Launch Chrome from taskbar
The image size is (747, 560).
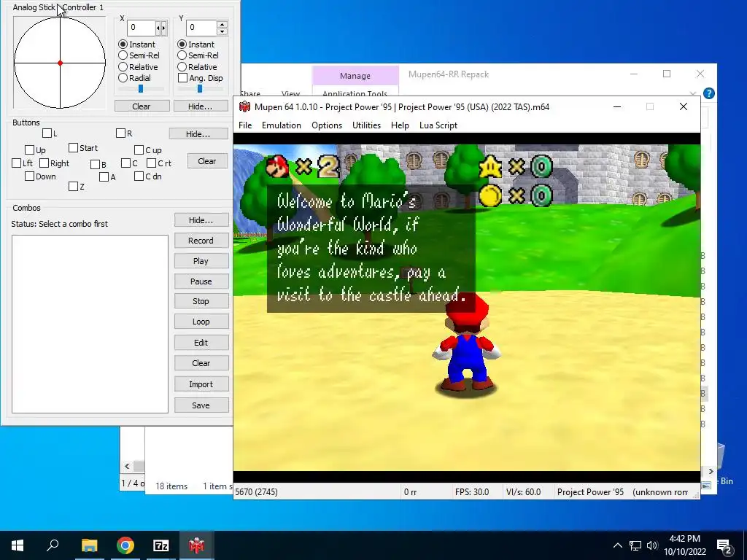click(x=125, y=545)
